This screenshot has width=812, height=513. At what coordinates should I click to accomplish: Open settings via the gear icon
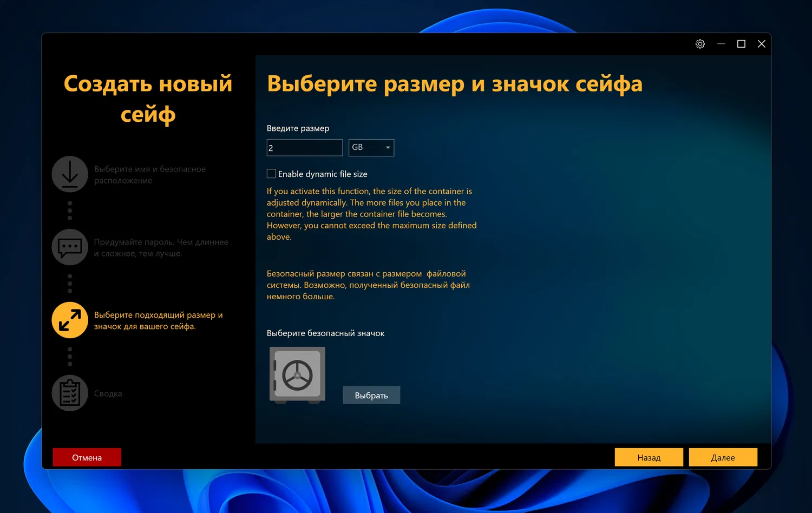coord(700,44)
